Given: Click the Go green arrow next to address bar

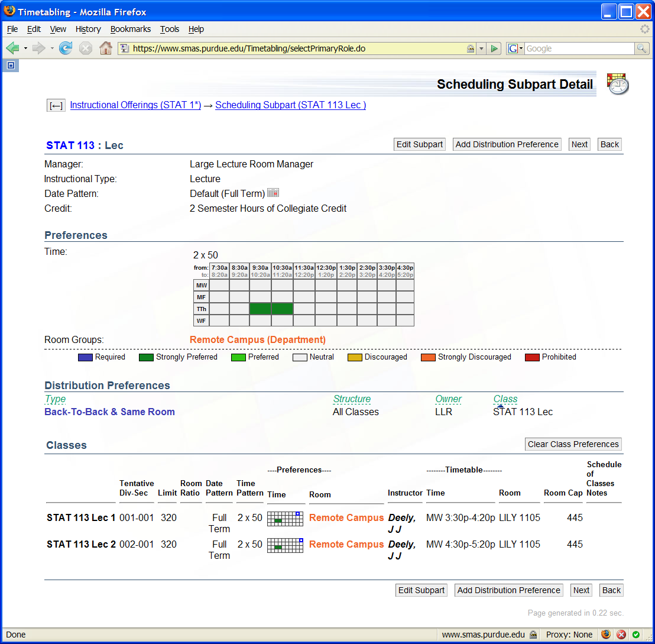Looking at the screenshot, I should [494, 48].
